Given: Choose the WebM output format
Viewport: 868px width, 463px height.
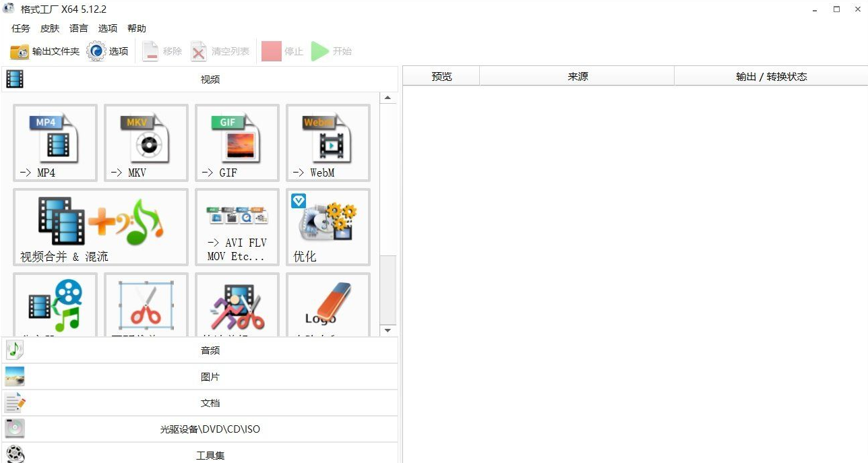Looking at the screenshot, I should coord(328,143).
